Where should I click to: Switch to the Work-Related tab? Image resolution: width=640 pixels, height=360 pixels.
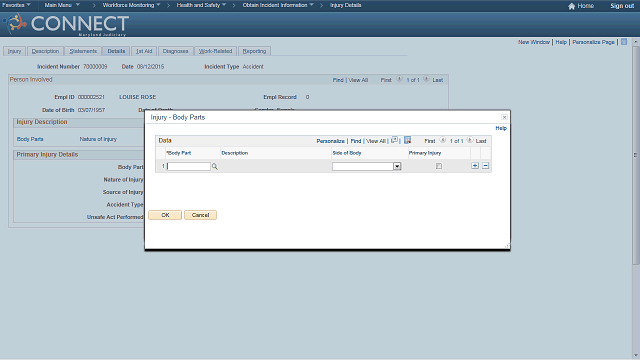tap(216, 51)
